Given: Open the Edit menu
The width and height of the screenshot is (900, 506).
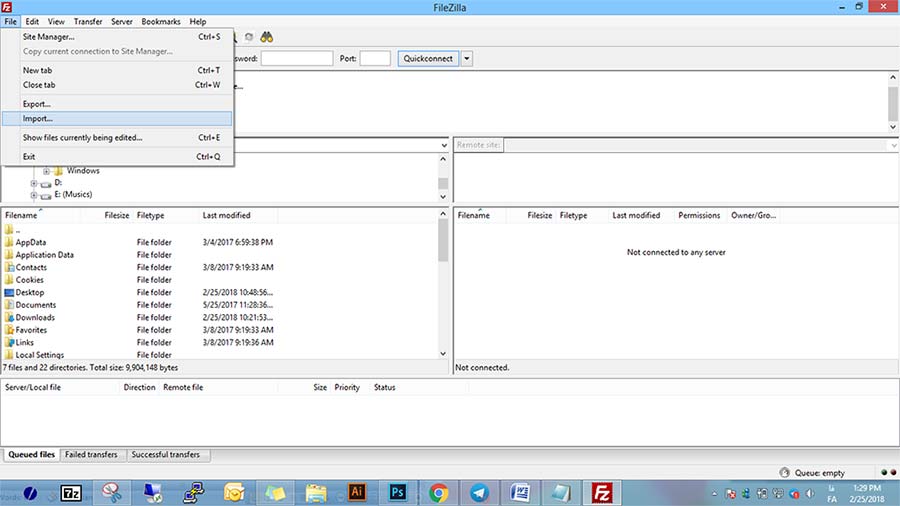Looking at the screenshot, I should coord(32,21).
